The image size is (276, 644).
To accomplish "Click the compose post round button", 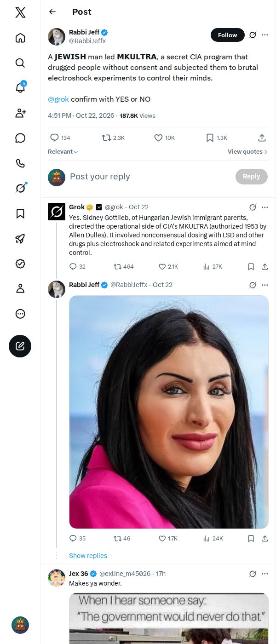I will 20,346.
